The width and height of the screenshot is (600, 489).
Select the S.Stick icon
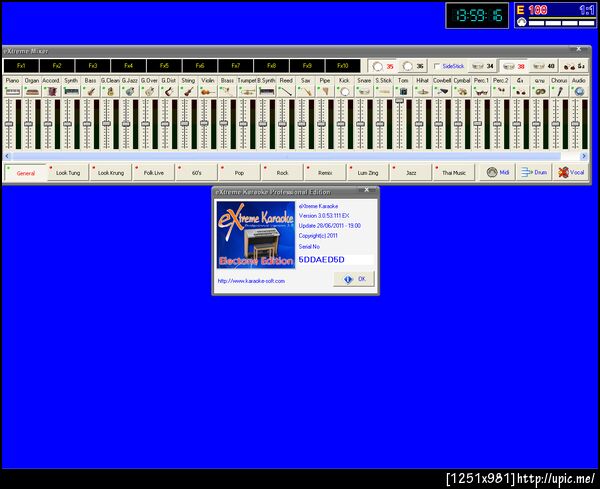click(383, 91)
